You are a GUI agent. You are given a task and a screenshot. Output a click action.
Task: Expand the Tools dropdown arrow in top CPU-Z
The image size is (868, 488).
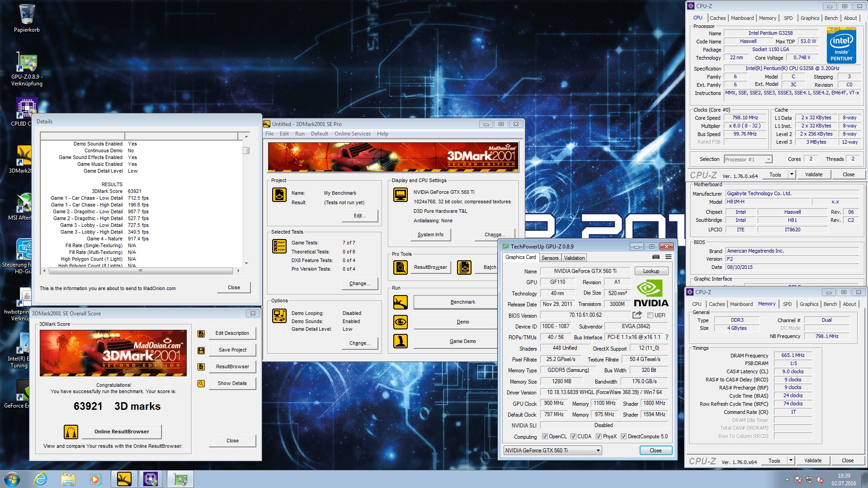coord(792,174)
